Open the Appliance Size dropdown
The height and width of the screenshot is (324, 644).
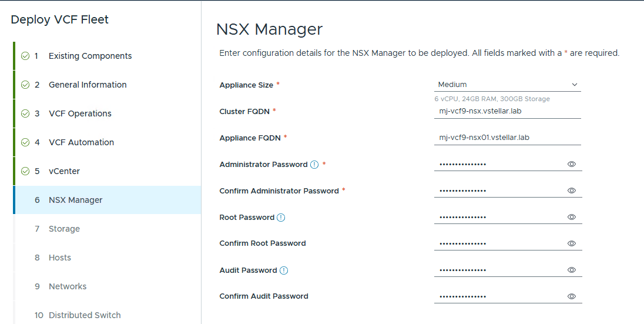[508, 85]
